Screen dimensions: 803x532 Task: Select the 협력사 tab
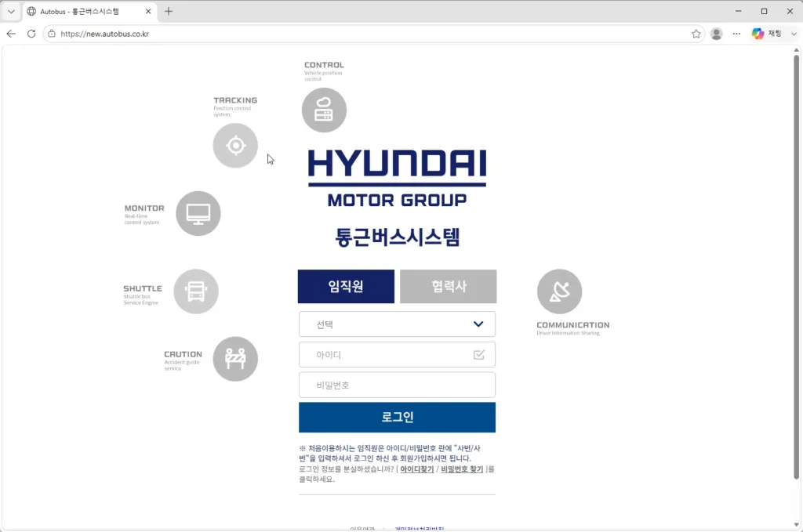(448, 286)
